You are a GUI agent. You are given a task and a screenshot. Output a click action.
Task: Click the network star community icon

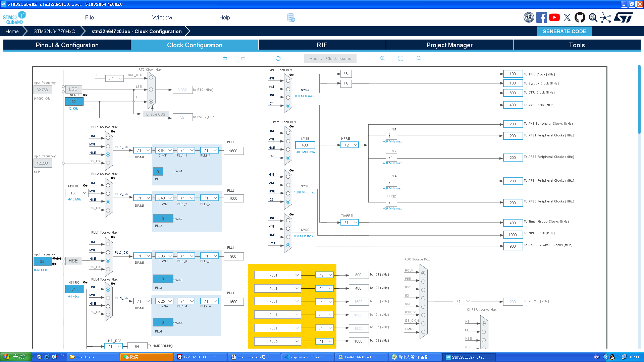(605, 17)
